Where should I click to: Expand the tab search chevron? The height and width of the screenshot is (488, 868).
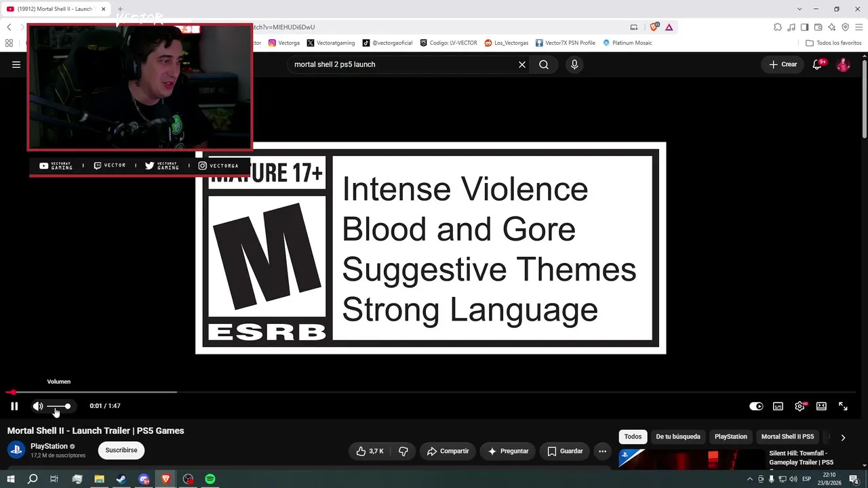point(800,9)
